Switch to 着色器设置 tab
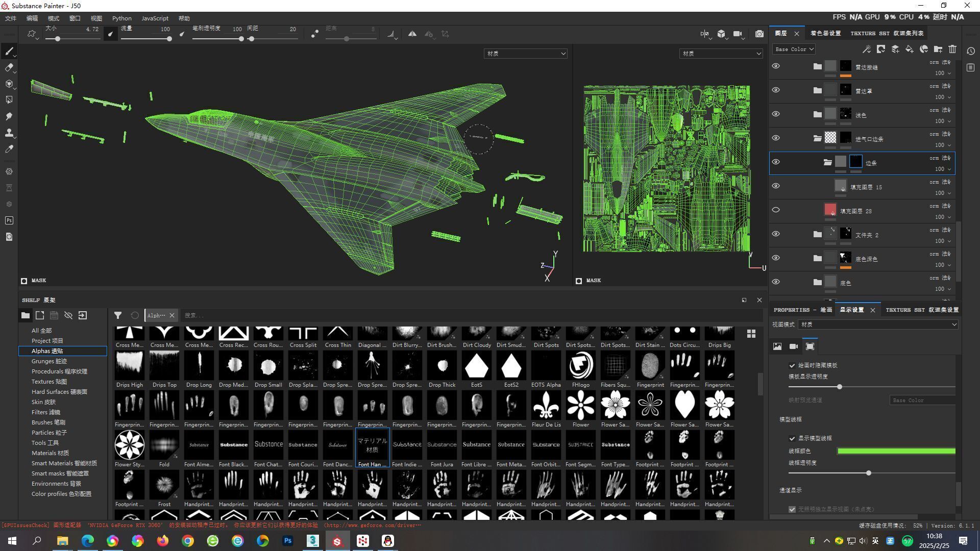This screenshot has width=980, height=551. pos(825,33)
